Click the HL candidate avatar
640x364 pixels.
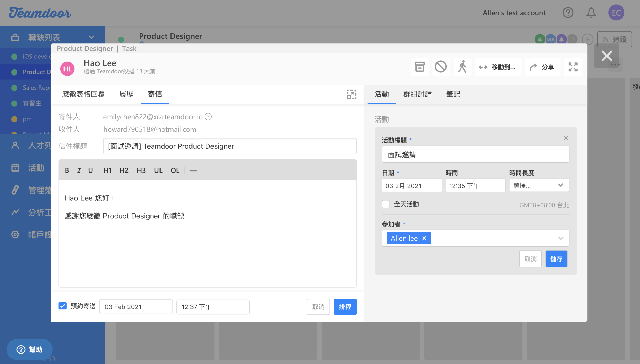pyautogui.click(x=67, y=69)
